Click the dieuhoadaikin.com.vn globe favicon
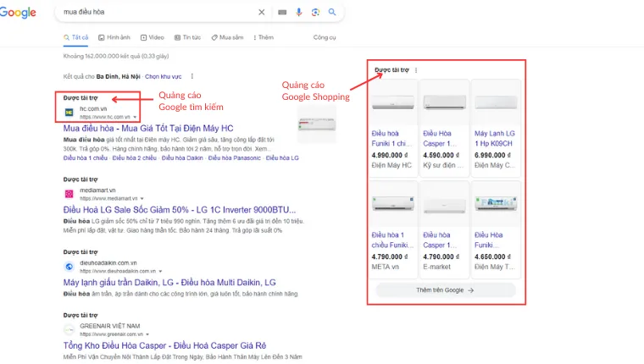Screen dimensions: 644x364 (69, 267)
